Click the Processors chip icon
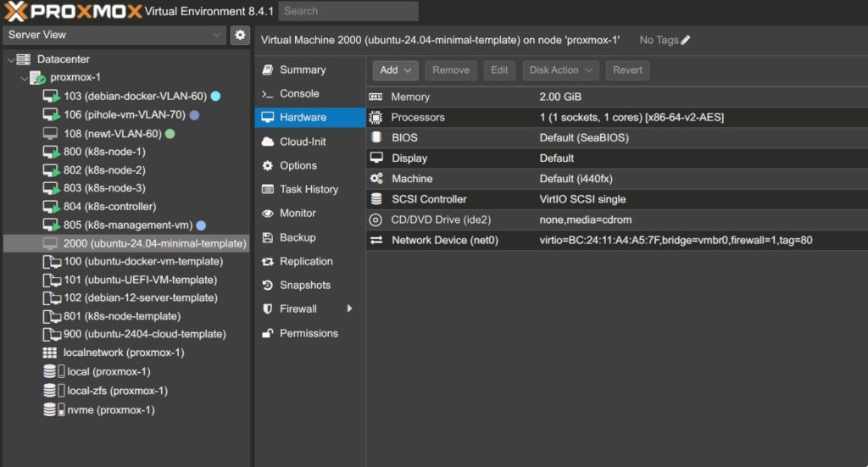 point(376,117)
